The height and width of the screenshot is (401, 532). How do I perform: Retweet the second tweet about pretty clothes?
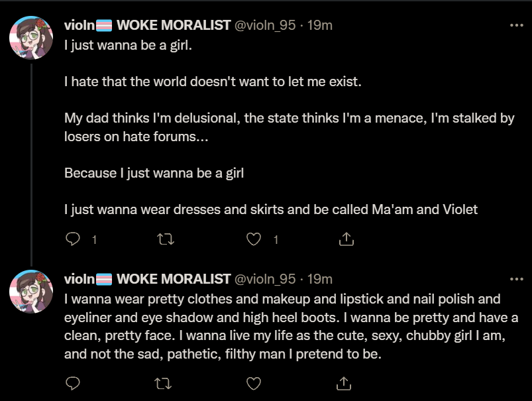163,384
